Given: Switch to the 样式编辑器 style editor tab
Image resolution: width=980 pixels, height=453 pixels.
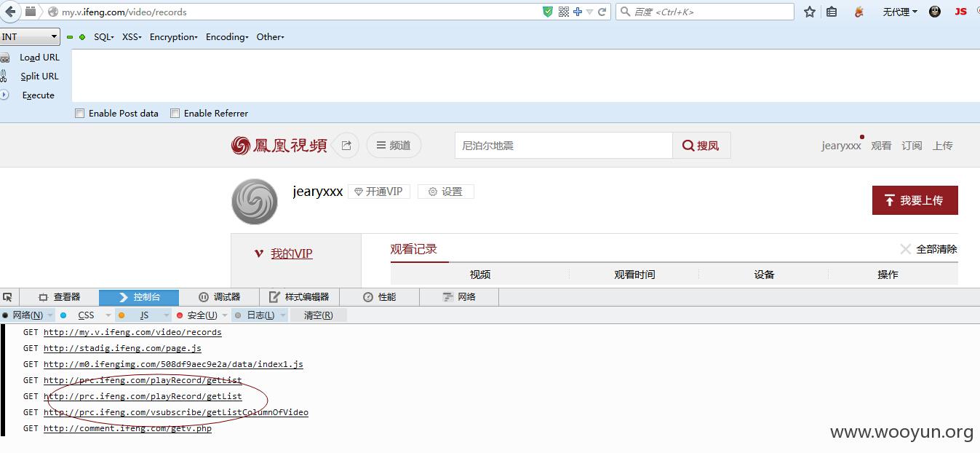Looking at the screenshot, I should point(299,297).
